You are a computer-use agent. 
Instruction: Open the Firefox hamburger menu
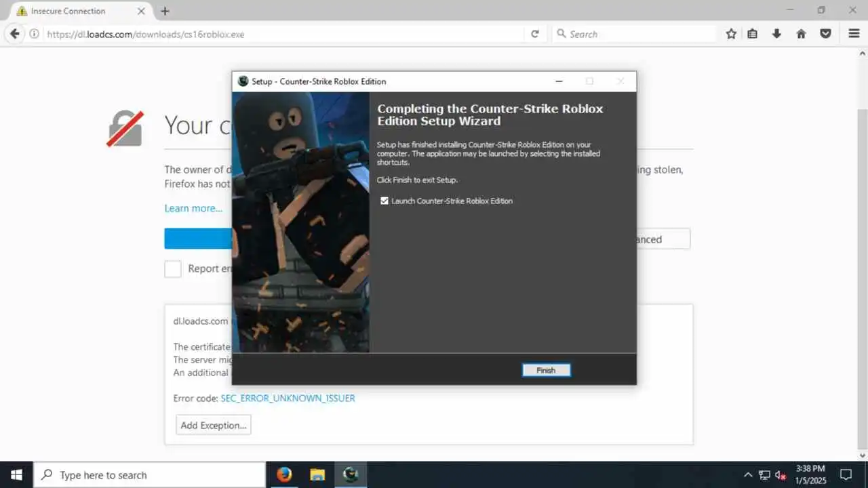pos(854,34)
